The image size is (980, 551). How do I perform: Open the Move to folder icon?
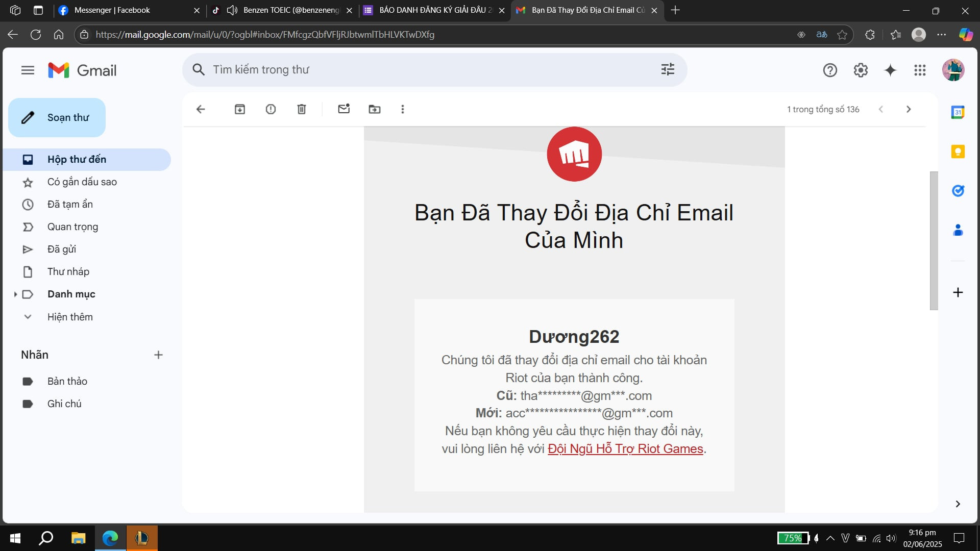375,109
